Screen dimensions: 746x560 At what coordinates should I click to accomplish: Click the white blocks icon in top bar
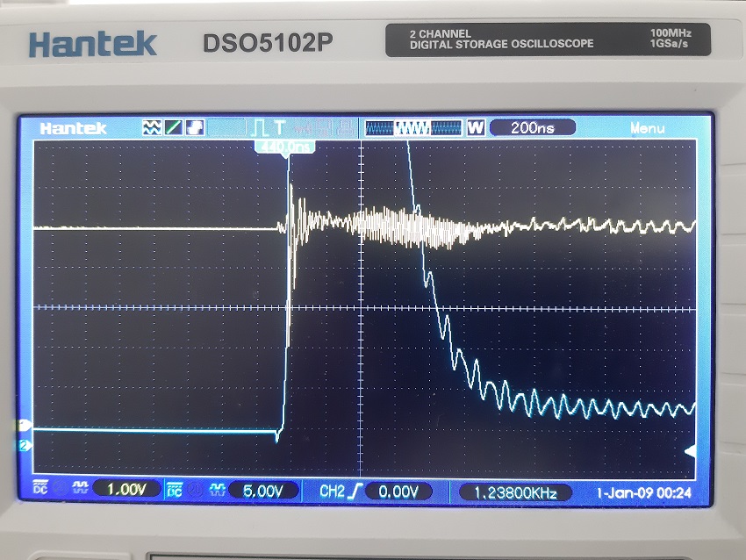pos(195,127)
